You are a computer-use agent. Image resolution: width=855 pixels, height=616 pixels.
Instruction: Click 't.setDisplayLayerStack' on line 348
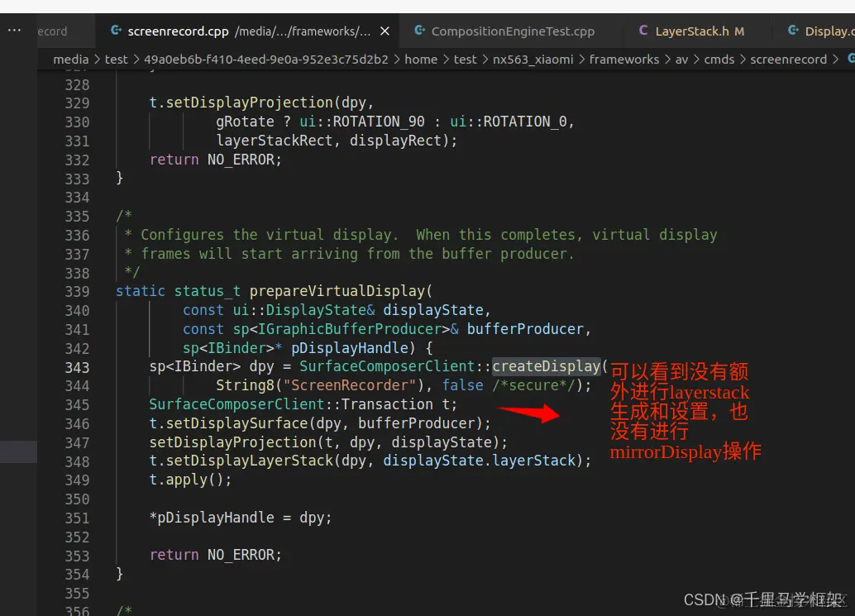click(241, 461)
